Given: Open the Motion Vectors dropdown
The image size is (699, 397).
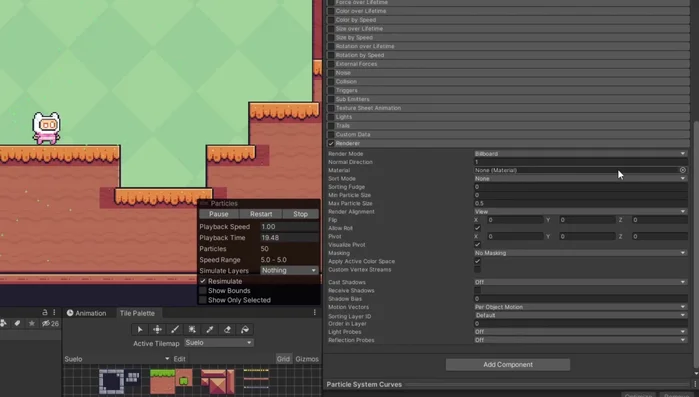Looking at the screenshot, I should tap(580, 307).
